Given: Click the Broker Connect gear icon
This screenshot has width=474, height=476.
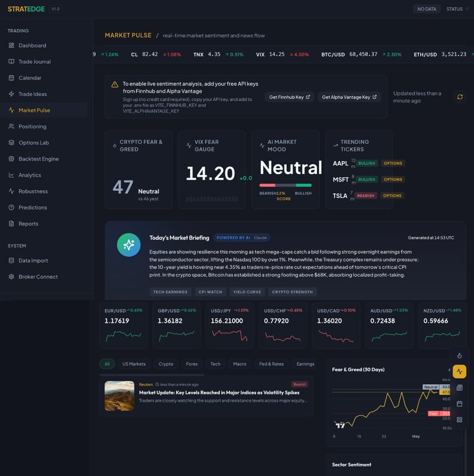Looking at the screenshot, I should coord(12,277).
